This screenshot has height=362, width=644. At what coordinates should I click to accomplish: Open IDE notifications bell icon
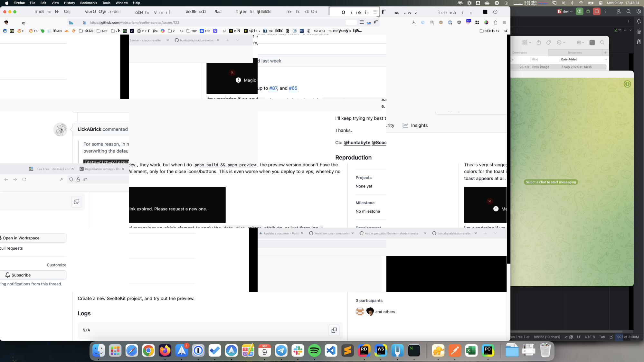(639, 22)
